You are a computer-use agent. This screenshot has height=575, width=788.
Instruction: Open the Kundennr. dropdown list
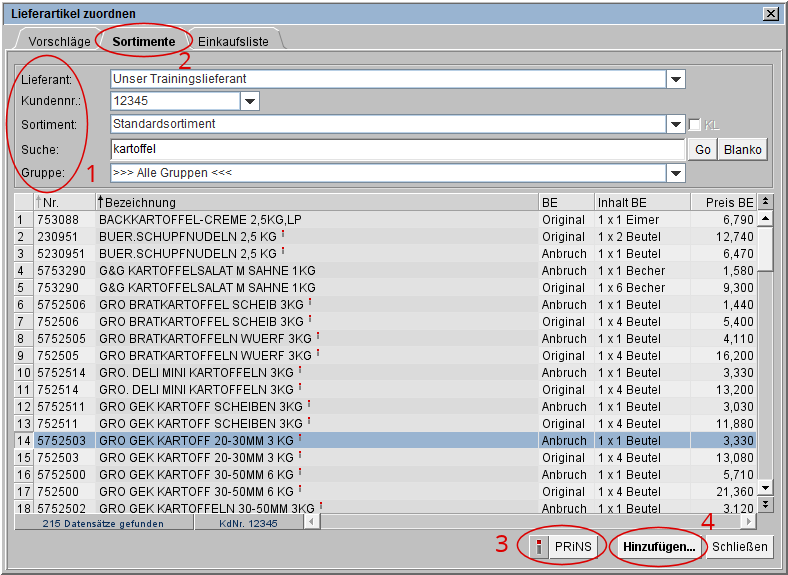pos(249,101)
